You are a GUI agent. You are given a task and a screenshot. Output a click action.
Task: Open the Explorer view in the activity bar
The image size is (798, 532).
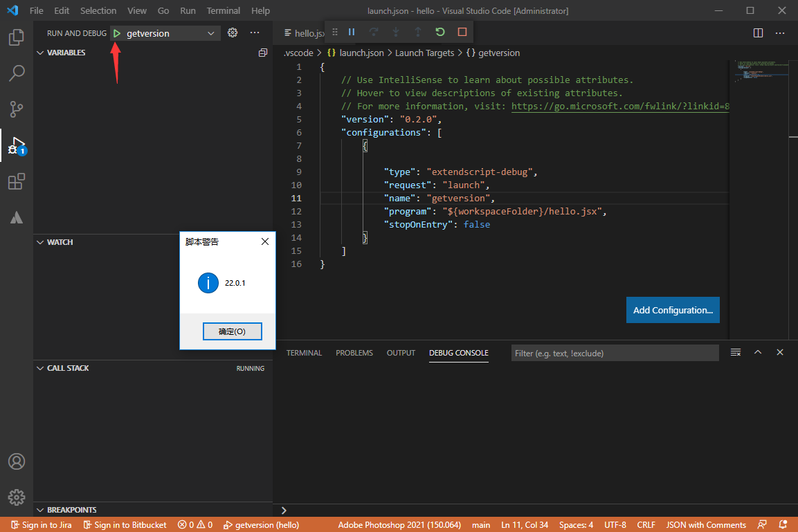click(x=16, y=37)
